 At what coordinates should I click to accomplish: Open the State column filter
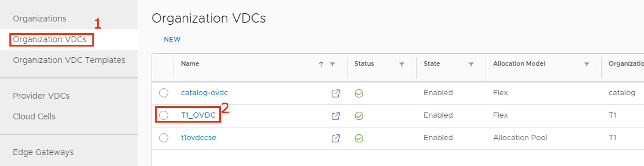coord(471,64)
